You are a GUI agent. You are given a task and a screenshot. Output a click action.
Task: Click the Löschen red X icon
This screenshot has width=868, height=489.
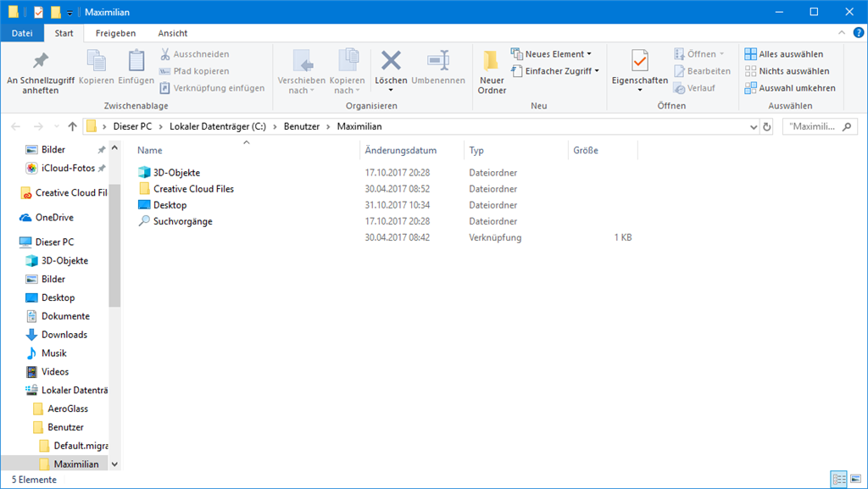tap(391, 61)
